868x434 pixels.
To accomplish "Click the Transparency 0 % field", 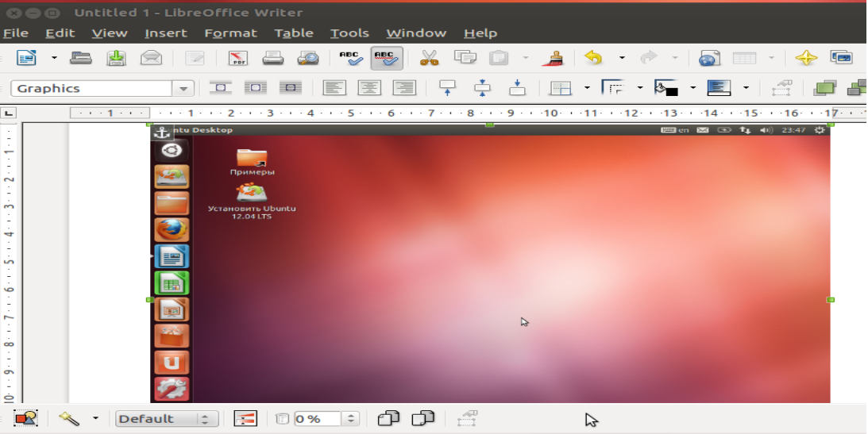I will [x=317, y=419].
